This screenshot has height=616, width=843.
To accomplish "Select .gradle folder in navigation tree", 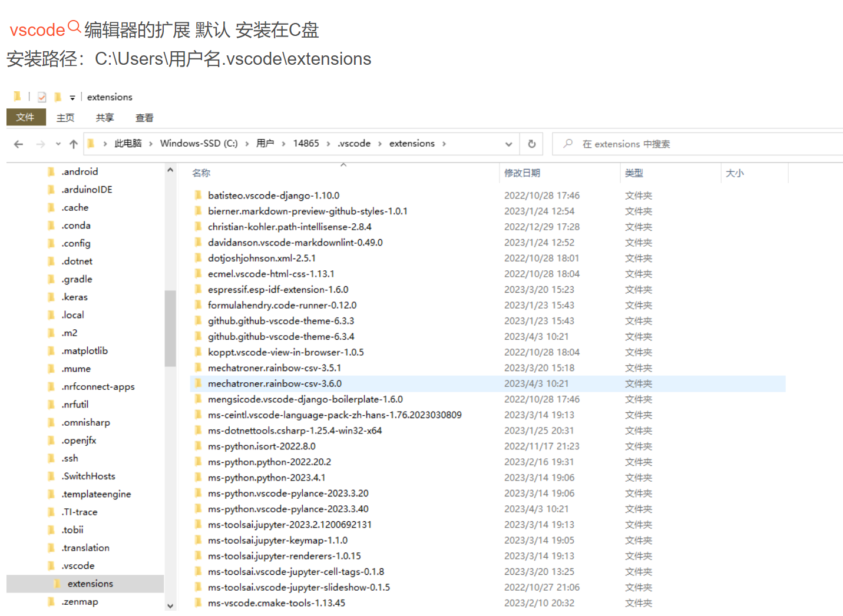I will point(77,279).
